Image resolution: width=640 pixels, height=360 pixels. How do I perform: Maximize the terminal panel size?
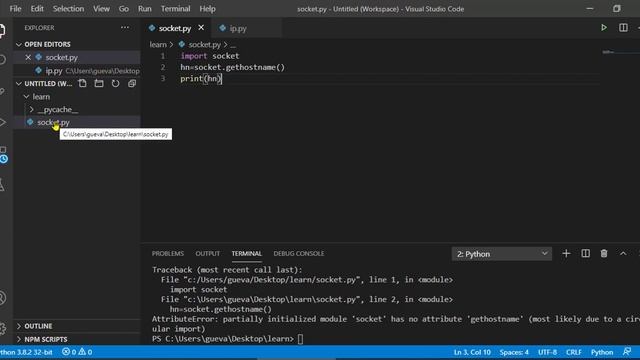623,253
